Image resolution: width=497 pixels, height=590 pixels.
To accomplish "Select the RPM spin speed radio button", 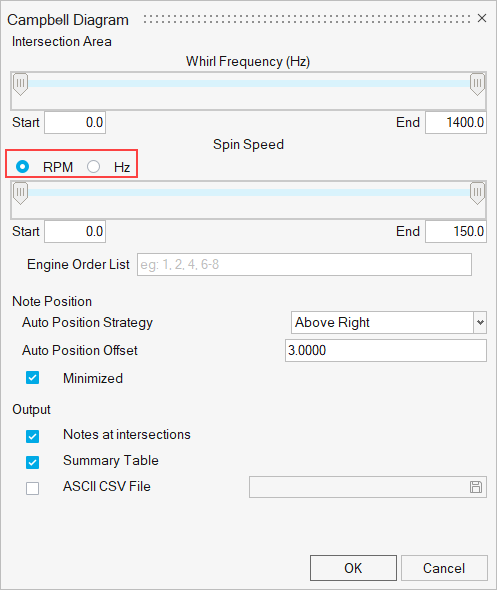I will pyautogui.click(x=22, y=166).
